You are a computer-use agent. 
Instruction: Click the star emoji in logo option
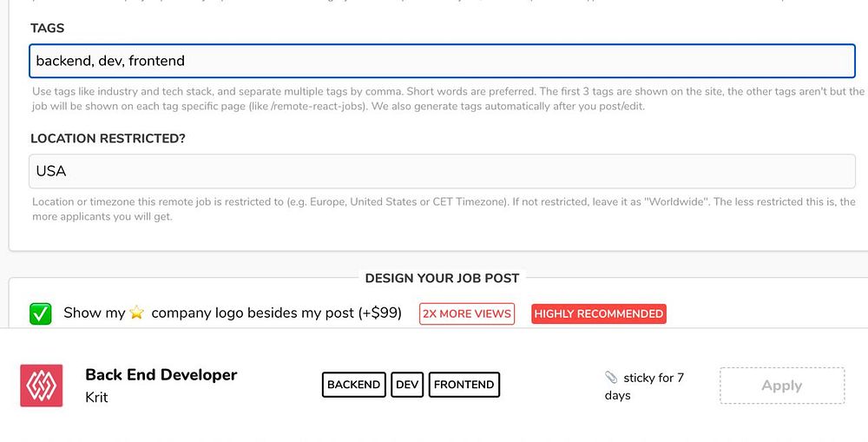(137, 313)
